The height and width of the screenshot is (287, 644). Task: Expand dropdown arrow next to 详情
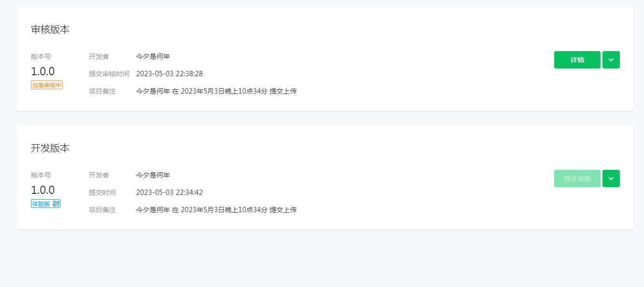611,60
